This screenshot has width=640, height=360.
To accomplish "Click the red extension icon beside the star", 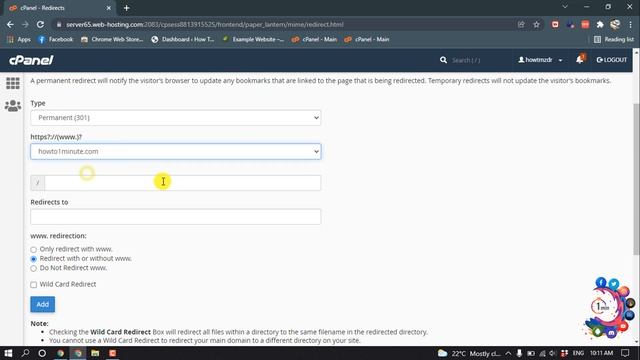I will click(555, 24).
